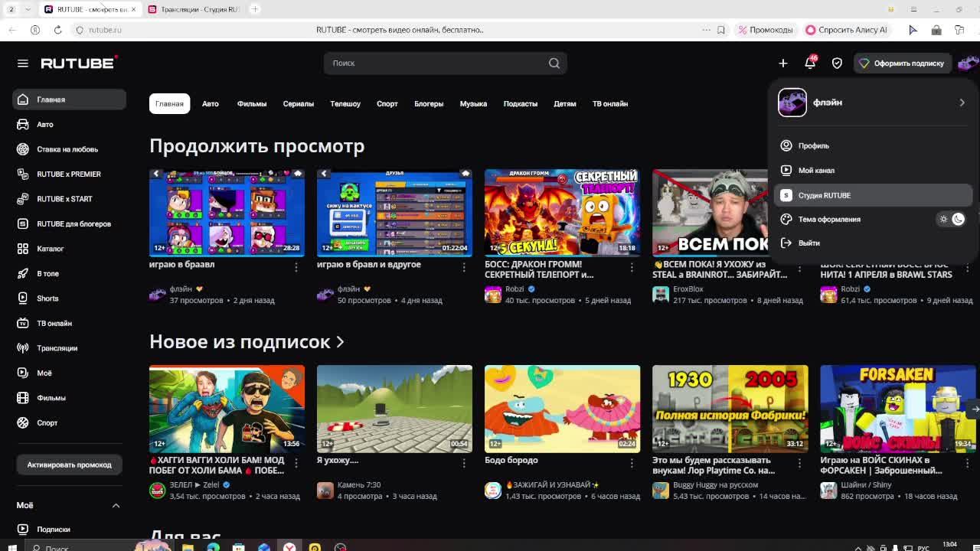
Task: Collapse the Моё section in sidebar
Action: [116, 505]
